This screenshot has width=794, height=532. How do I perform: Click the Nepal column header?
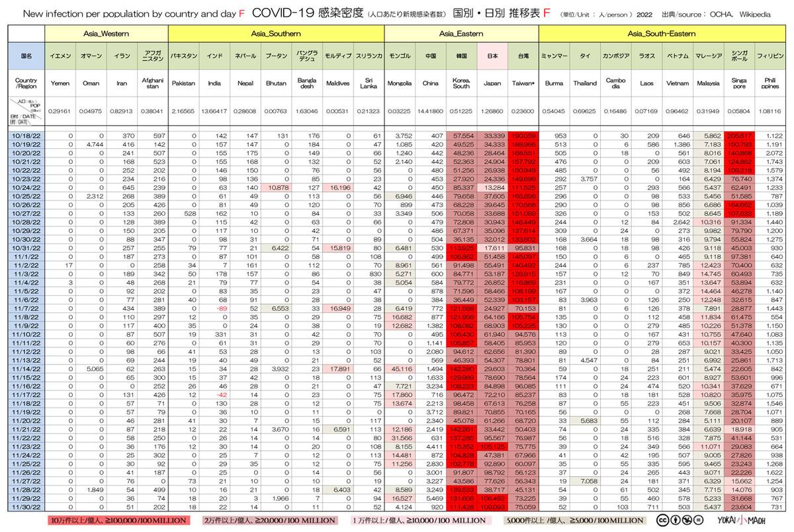(x=245, y=84)
